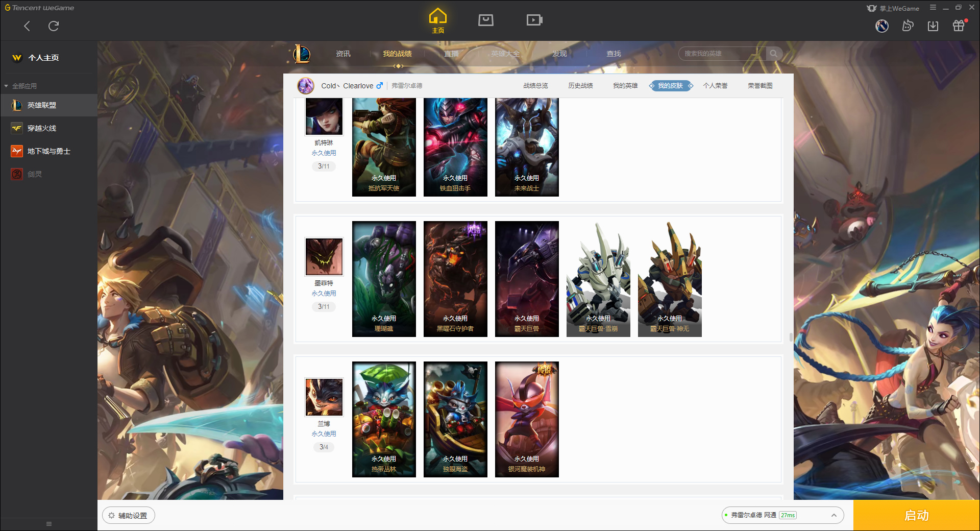Image resolution: width=980 pixels, height=531 pixels.
Task: Open the 银河魔装机神 skin card
Action: [x=527, y=419]
